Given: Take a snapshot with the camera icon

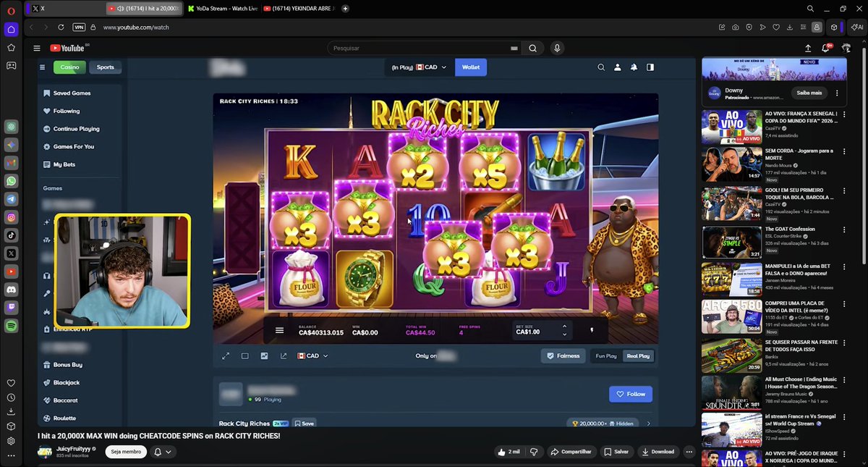Looking at the screenshot, I should pos(735,28).
